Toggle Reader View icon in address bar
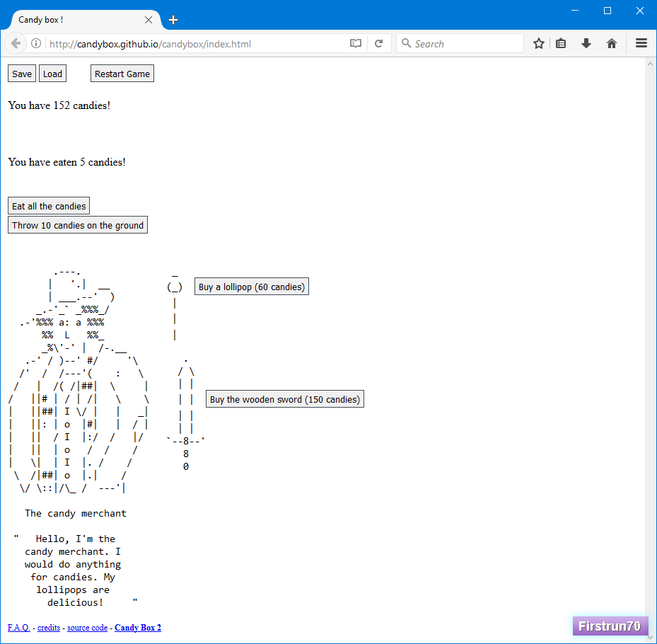 tap(356, 44)
